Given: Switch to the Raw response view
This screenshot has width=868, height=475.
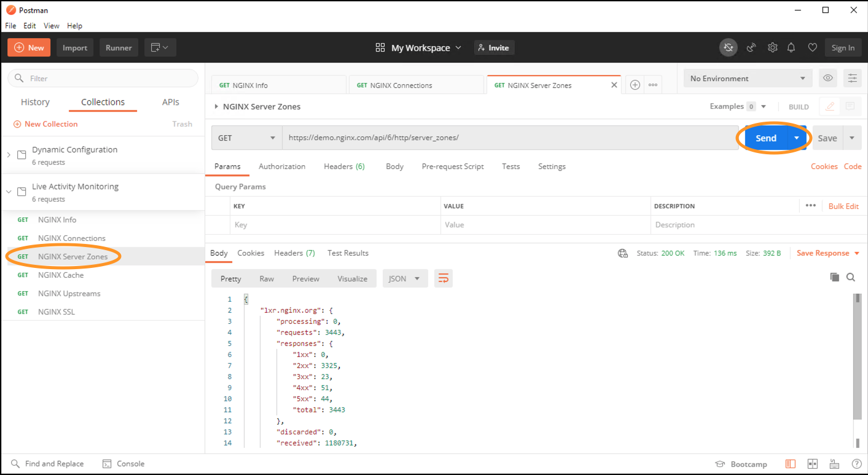Looking at the screenshot, I should [x=267, y=278].
